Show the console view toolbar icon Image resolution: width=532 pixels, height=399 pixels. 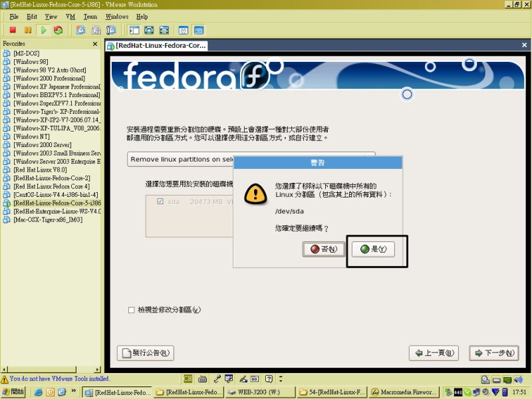click(199, 30)
